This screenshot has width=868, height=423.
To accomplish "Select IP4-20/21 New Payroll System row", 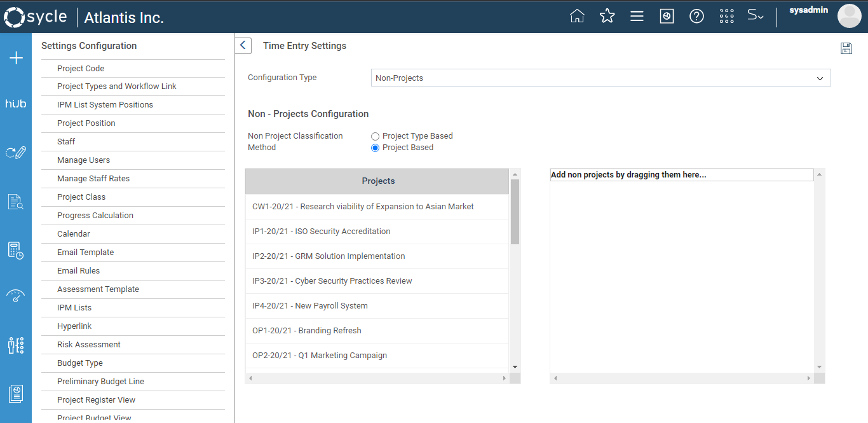I will 377,306.
